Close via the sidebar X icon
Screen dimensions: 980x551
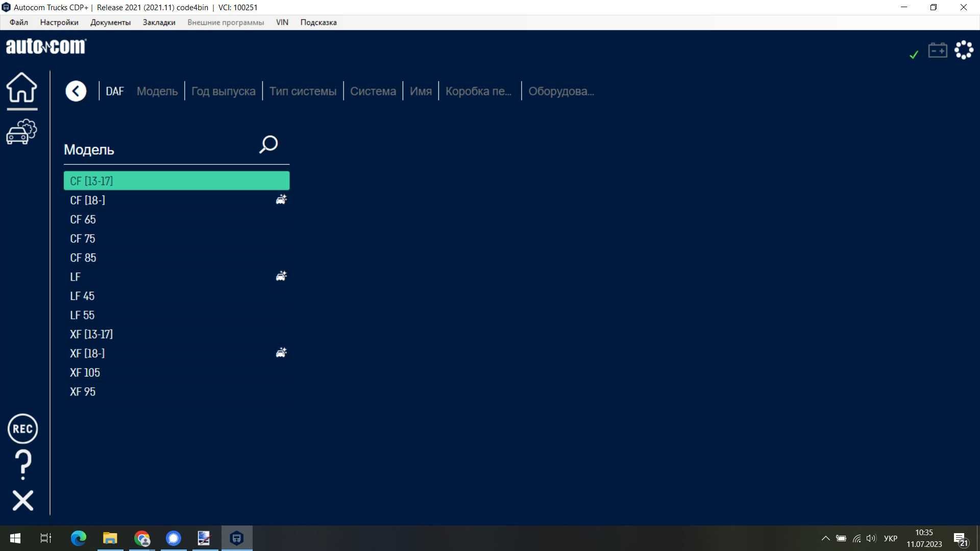coord(23,500)
